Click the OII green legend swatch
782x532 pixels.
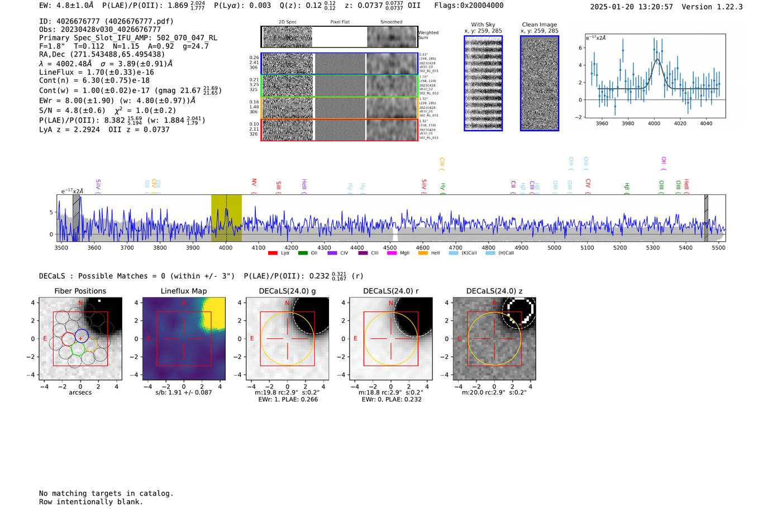[x=303, y=253]
